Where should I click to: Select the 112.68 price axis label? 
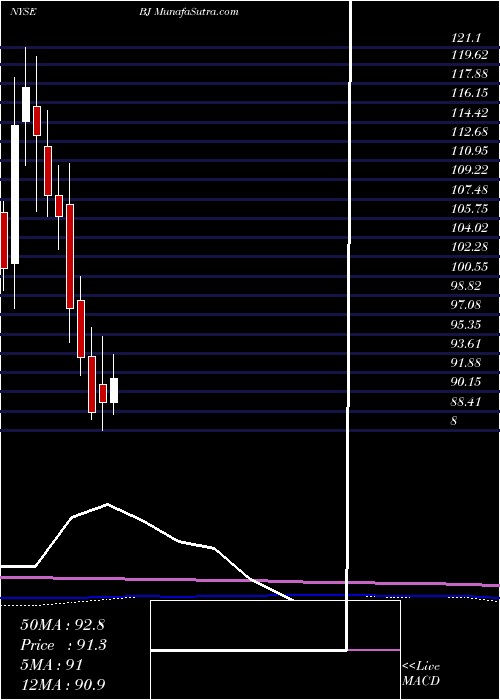469,132
